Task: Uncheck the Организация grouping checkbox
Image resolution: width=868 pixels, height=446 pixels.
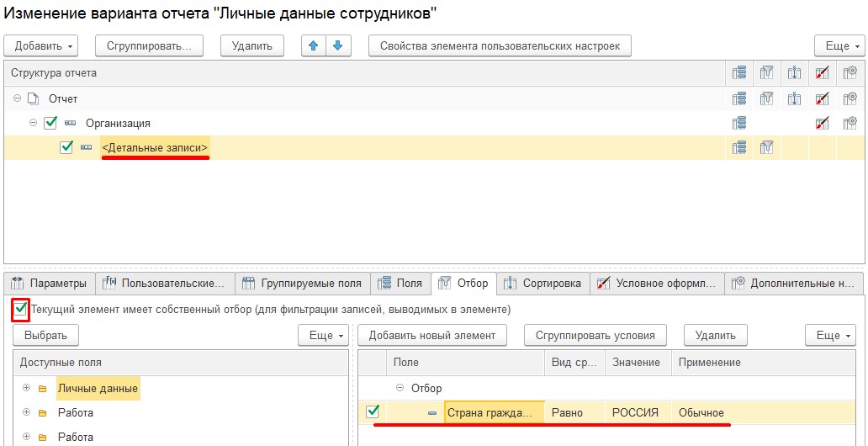Action: (x=50, y=123)
